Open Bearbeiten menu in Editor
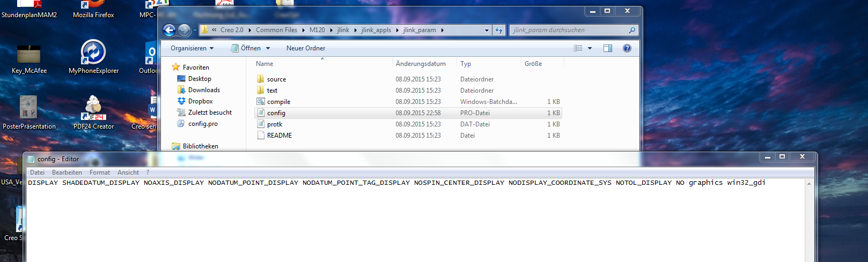This screenshot has width=868, height=262. (x=67, y=173)
